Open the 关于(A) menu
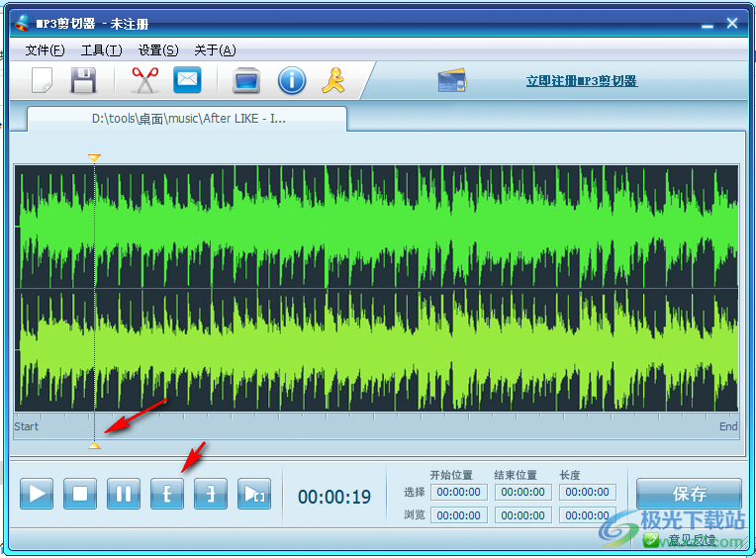 [x=215, y=50]
